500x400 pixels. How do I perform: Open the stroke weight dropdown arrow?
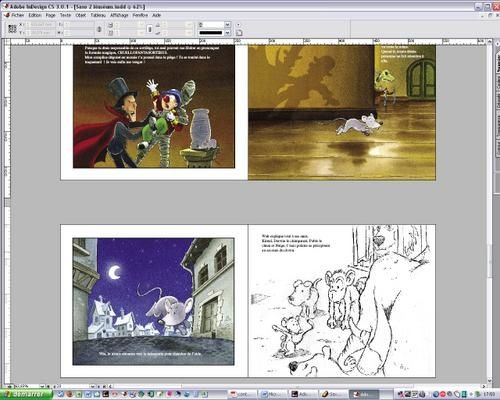(x=227, y=25)
